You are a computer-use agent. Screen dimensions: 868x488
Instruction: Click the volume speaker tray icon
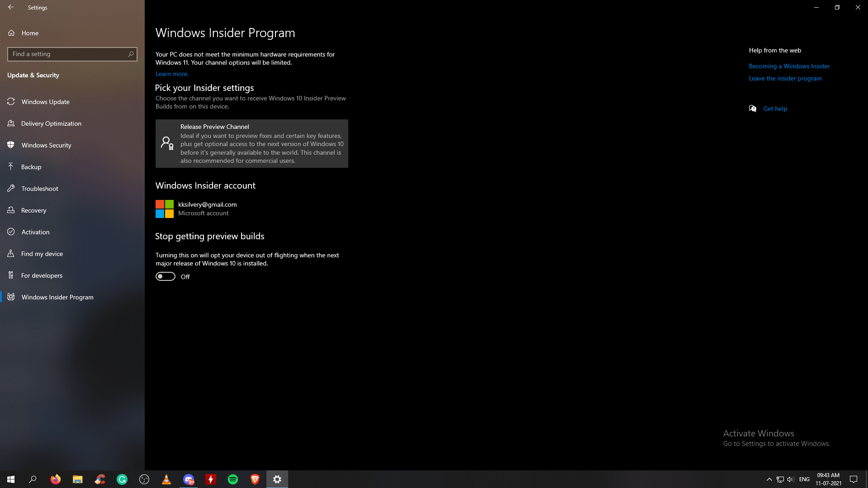tap(791, 479)
